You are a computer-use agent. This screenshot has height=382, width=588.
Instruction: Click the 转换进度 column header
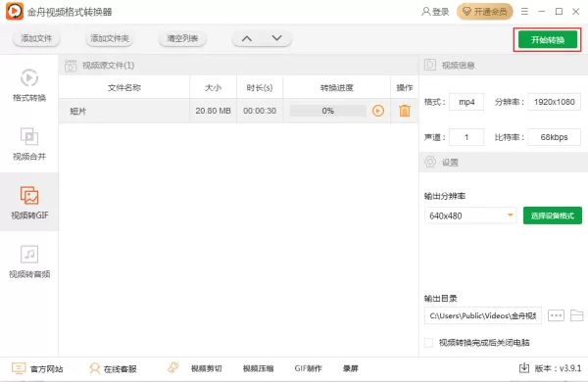click(337, 88)
